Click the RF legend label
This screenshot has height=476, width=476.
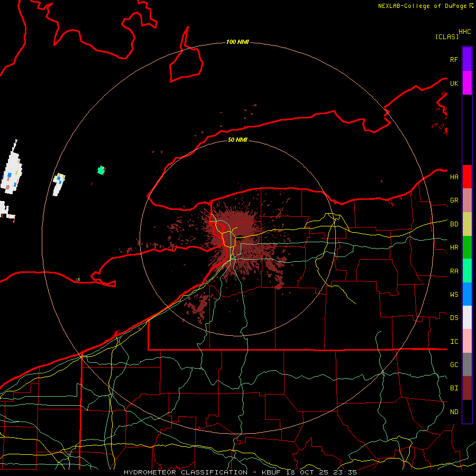[454, 59]
